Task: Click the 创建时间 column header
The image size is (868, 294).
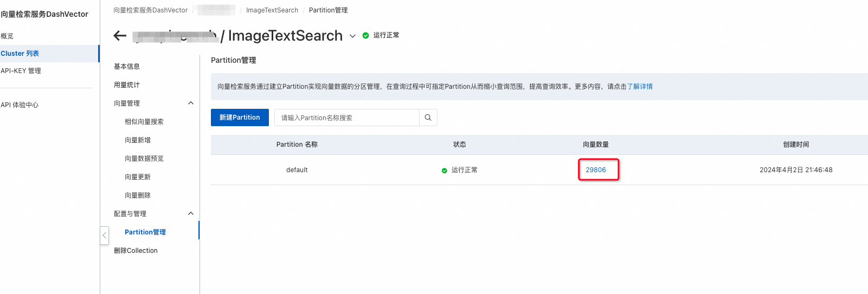Action: (796, 144)
